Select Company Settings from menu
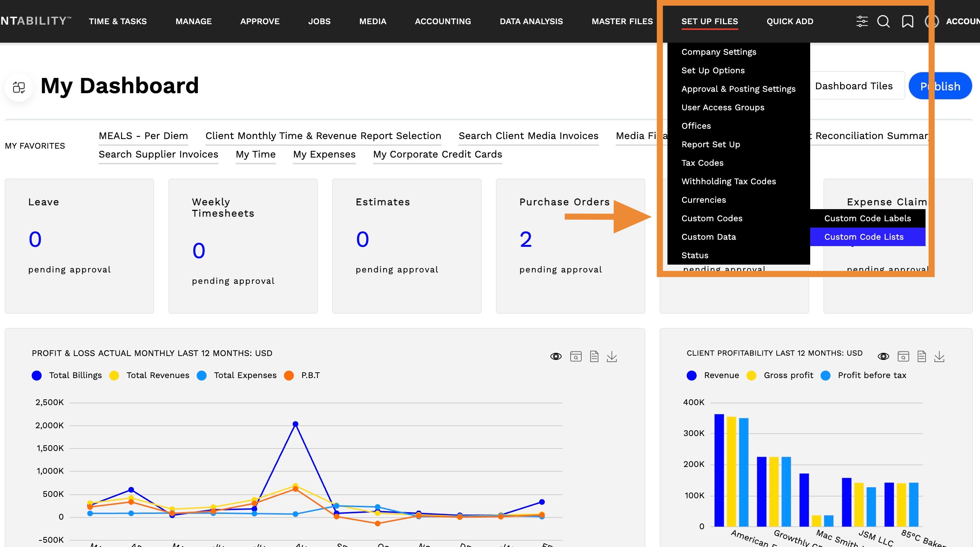Image resolution: width=980 pixels, height=547 pixels. point(738,52)
